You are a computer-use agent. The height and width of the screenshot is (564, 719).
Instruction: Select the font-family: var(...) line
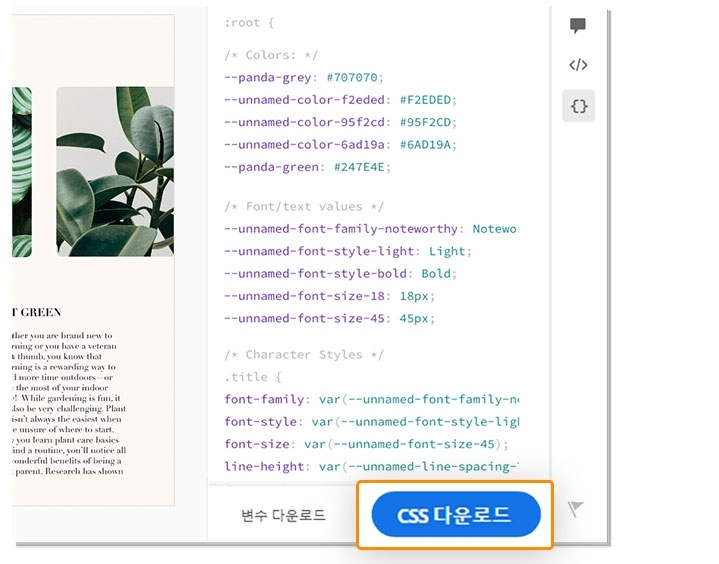pyautogui.click(x=371, y=399)
